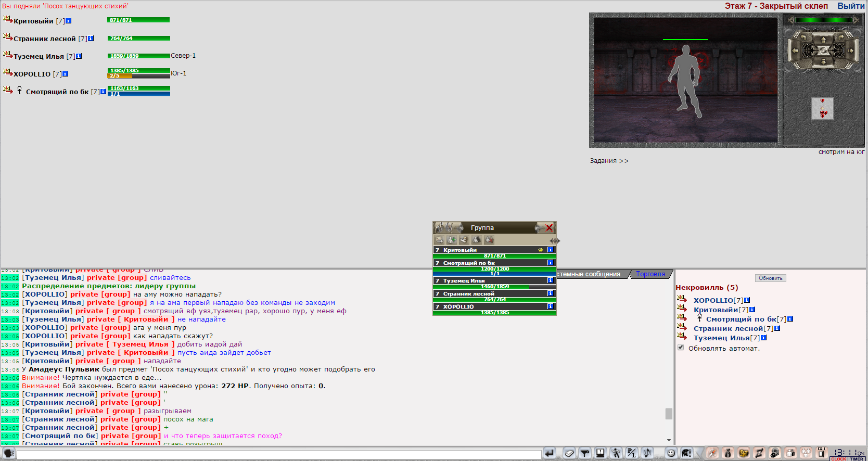This screenshot has width=868, height=461.
Task: Click the chat speaker icon left of input
Action: click(x=8, y=453)
